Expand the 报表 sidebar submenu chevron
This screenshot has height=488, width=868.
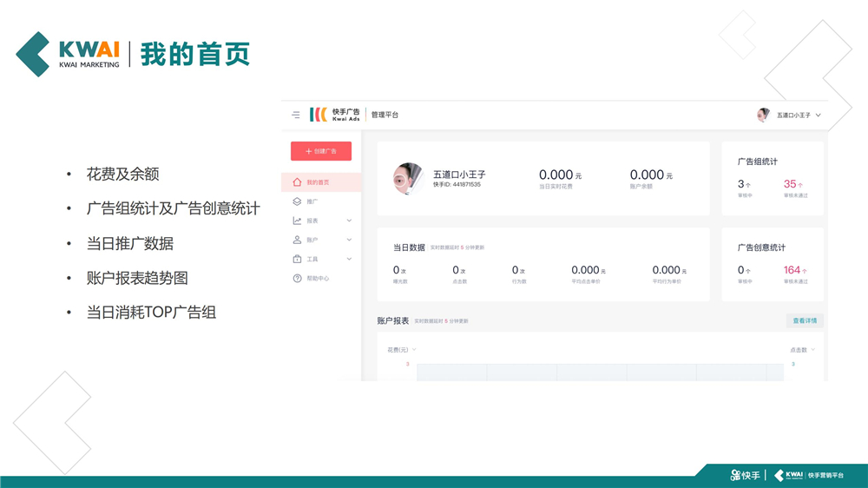[349, 221]
